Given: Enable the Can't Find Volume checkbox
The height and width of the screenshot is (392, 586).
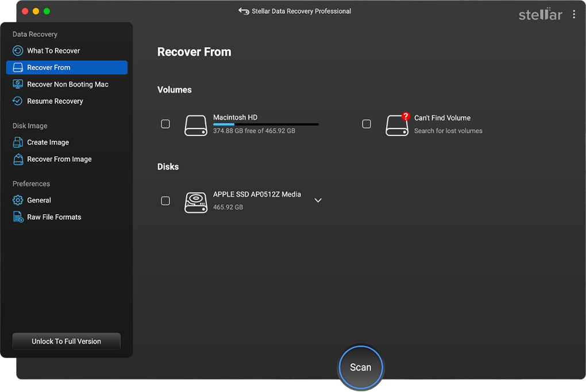Looking at the screenshot, I should (x=367, y=124).
